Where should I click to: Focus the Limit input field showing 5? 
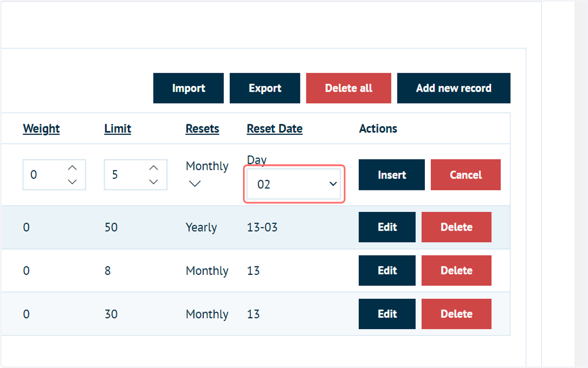136,175
